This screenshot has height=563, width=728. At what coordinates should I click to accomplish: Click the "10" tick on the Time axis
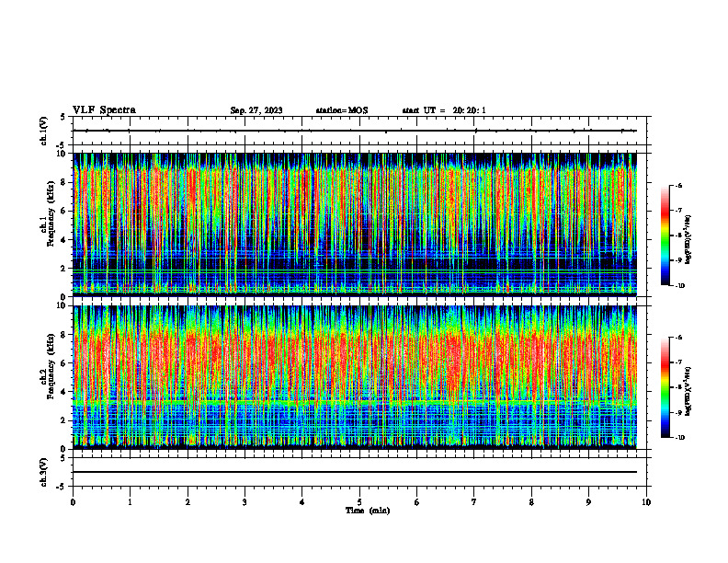[646, 502]
